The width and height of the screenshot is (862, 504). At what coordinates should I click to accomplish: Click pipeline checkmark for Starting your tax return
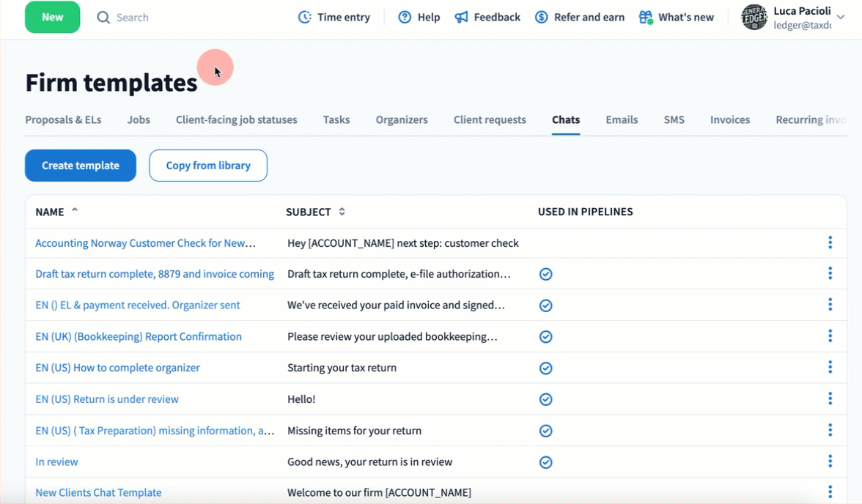545,368
